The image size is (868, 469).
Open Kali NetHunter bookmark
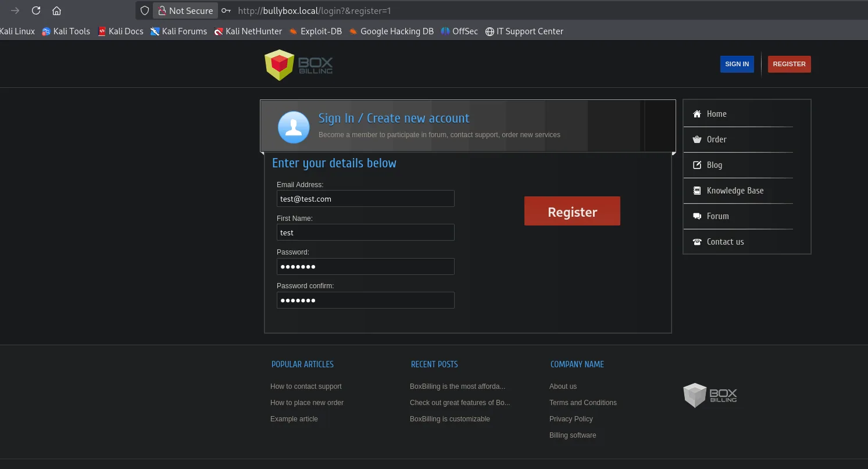pyautogui.click(x=248, y=31)
